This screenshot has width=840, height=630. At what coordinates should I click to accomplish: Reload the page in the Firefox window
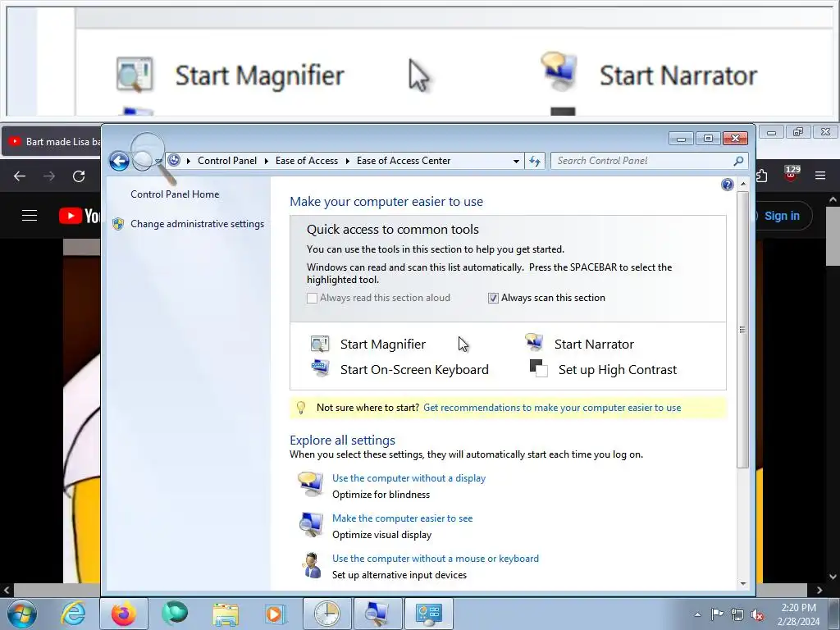79,176
